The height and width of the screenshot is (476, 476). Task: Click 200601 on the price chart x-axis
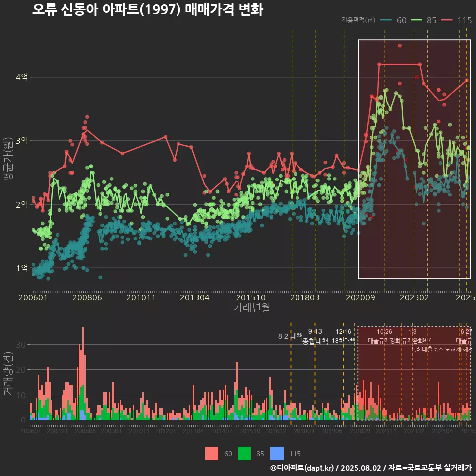coord(33,297)
